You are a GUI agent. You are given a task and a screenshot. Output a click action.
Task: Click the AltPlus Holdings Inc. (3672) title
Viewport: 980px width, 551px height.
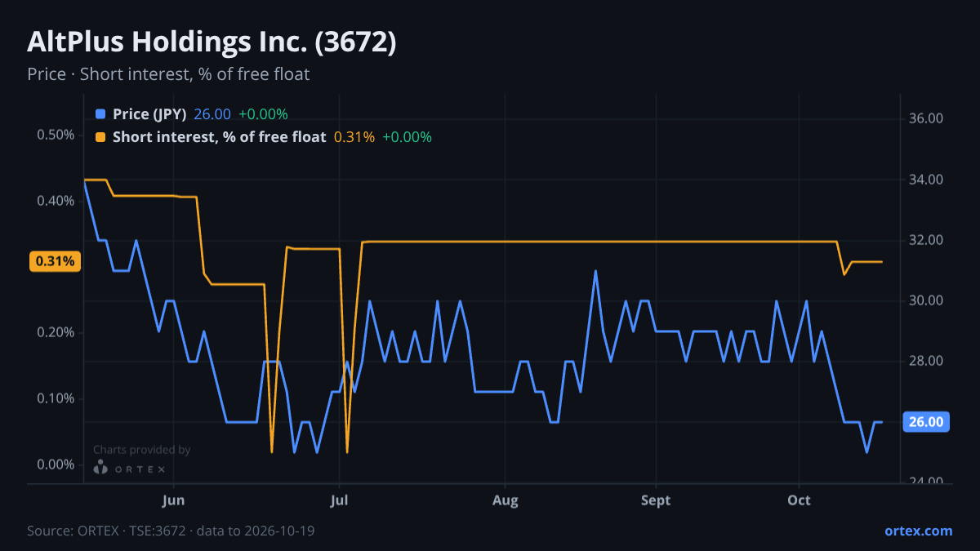point(212,42)
